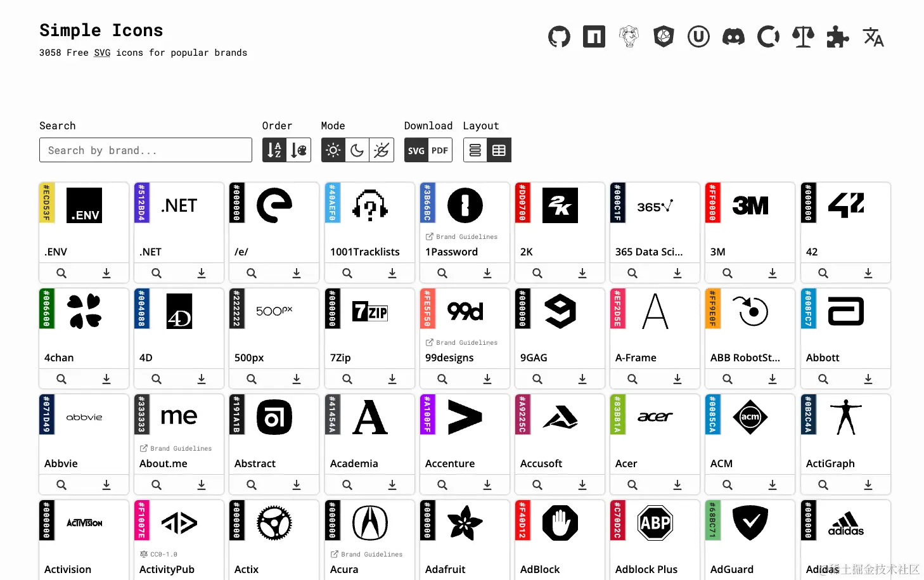This screenshot has height=580, width=924.
Task: View details of the 9GAG icon
Action: pyautogui.click(x=537, y=379)
